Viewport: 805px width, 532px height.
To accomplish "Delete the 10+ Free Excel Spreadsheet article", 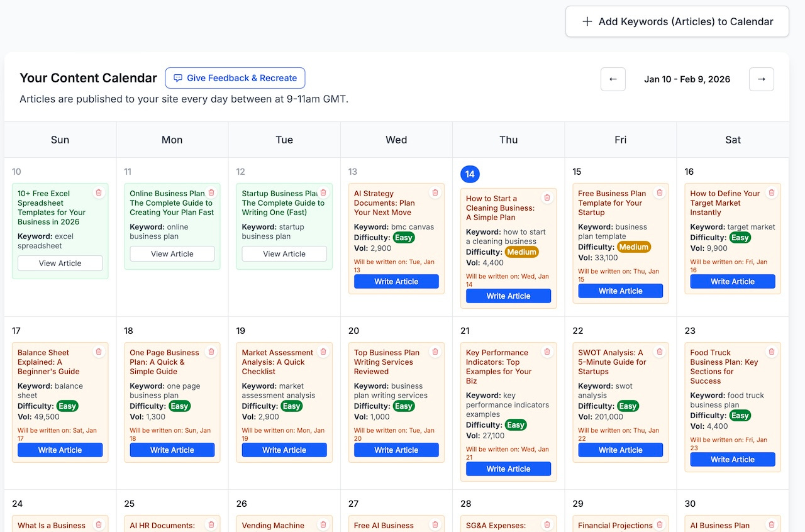I will [99, 192].
